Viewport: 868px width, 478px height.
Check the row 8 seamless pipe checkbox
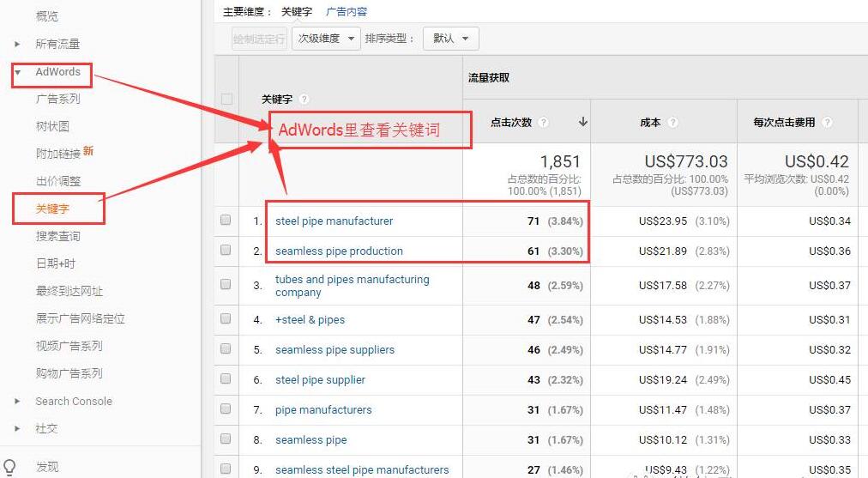click(226, 439)
